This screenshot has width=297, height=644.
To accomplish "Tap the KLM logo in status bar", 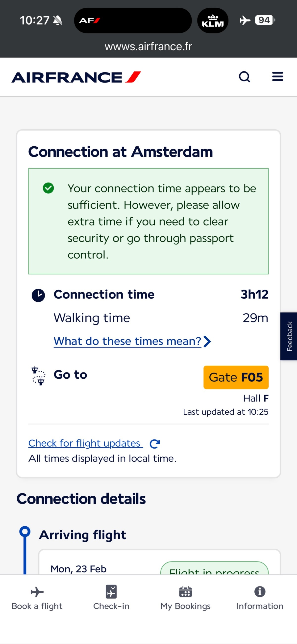I will (213, 21).
